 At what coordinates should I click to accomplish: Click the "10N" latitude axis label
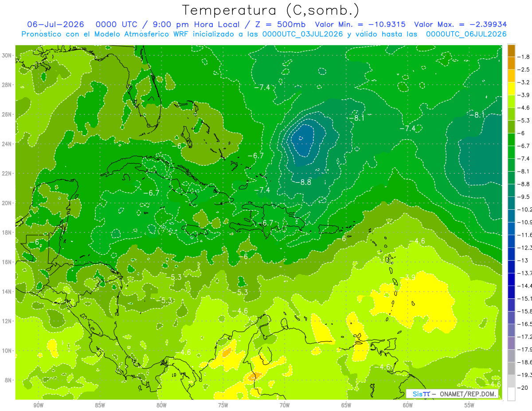point(8,351)
